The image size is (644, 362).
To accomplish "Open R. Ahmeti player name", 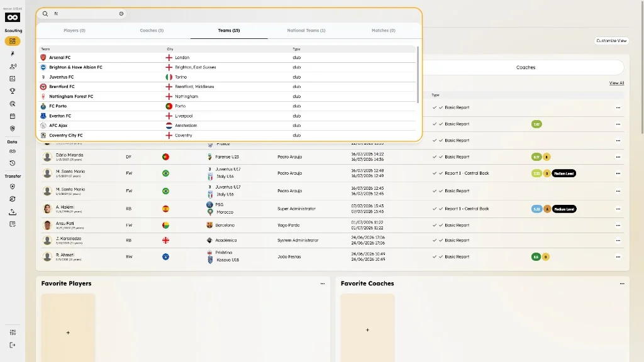I will point(65,255).
